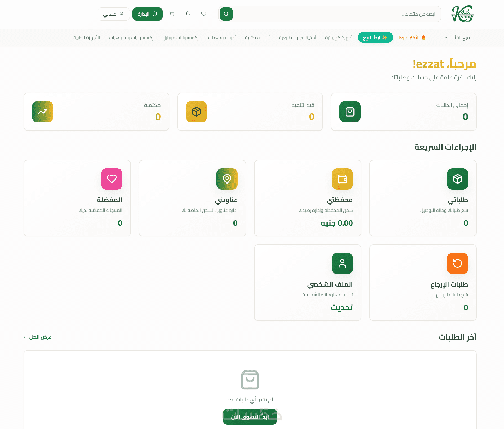Click the ابدأ التسوق الآن button

tap(250, 417)
